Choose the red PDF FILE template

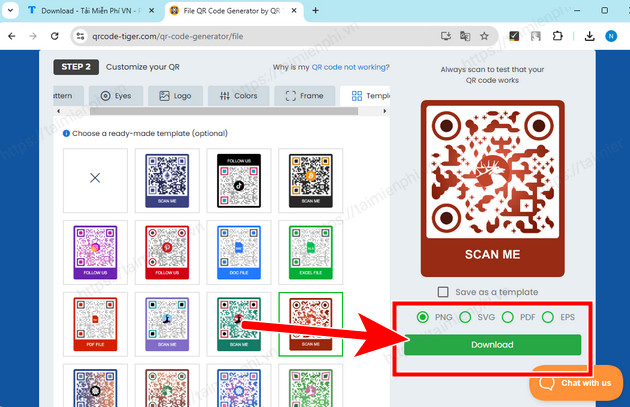(95, 324)
